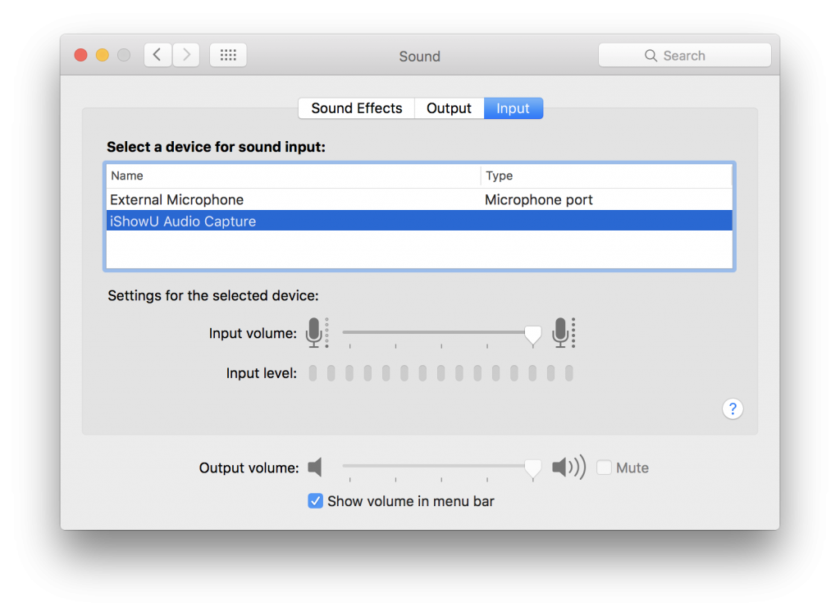This screenshot has height=616, width=840.
Task: Click the Input volume slider knob
Action: click(x=532, y=334)
